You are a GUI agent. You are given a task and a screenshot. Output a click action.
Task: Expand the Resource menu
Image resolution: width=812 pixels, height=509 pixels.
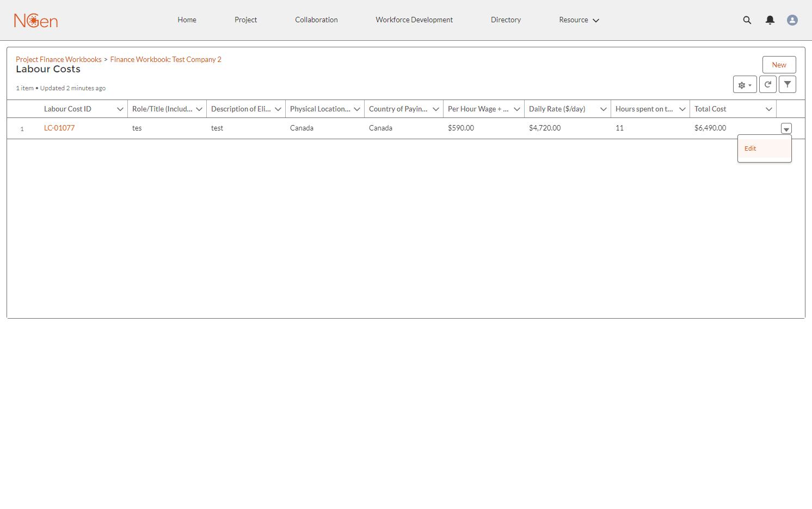579,20
